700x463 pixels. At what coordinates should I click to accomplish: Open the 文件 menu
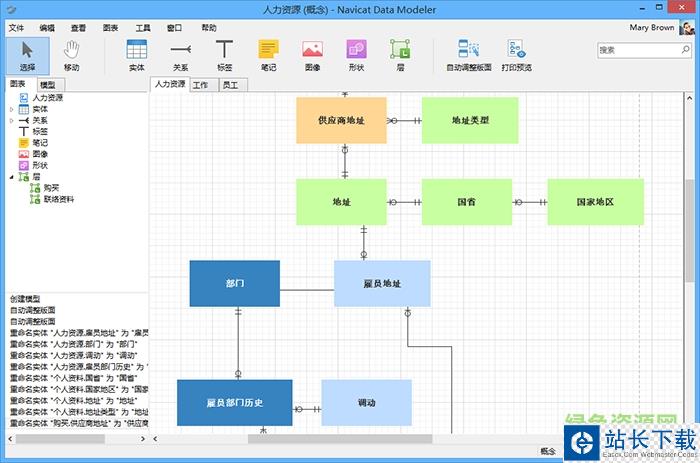coord(16,28)
